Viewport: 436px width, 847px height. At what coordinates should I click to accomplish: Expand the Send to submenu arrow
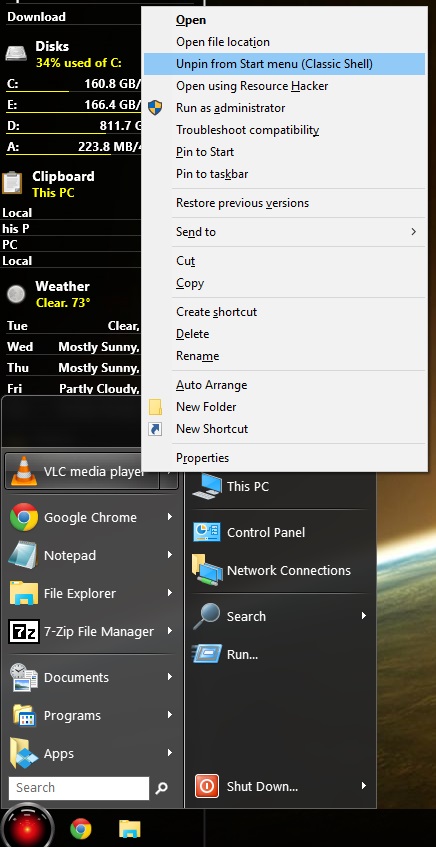(x=413, y=232)
